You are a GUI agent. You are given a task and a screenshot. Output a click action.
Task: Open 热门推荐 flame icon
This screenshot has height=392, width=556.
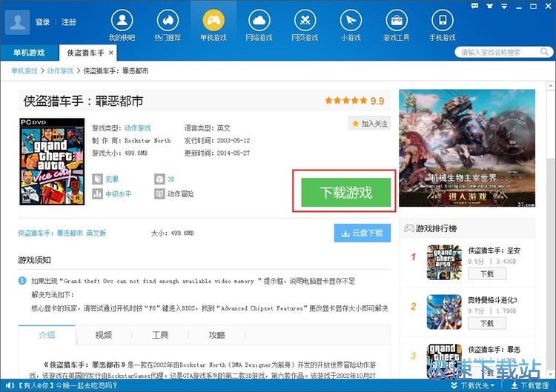(168, 21)
